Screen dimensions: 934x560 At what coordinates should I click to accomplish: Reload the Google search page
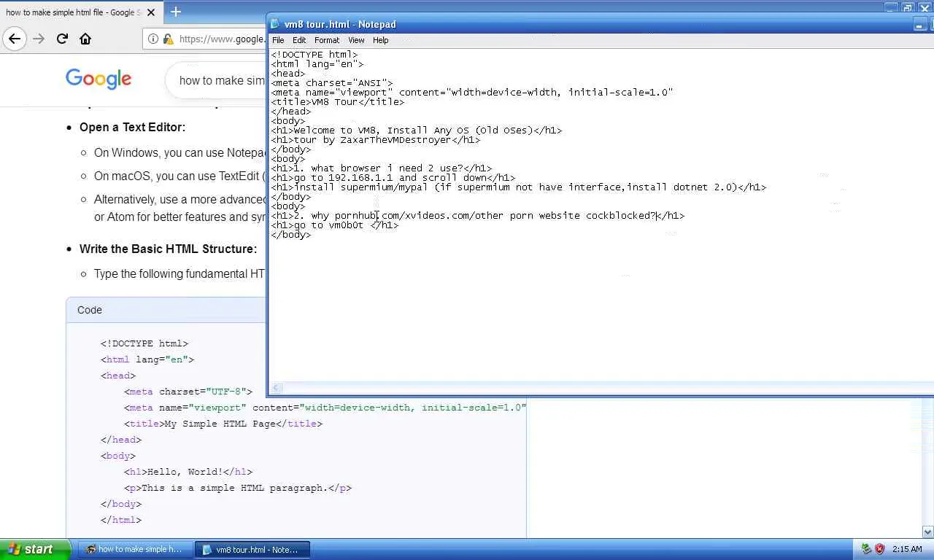click(x=62, y=39)
